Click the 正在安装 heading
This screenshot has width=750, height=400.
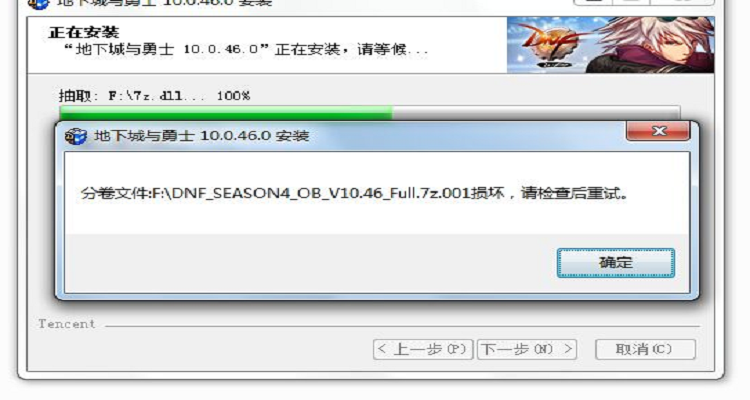pyautogui.click(x=84, y=32)
